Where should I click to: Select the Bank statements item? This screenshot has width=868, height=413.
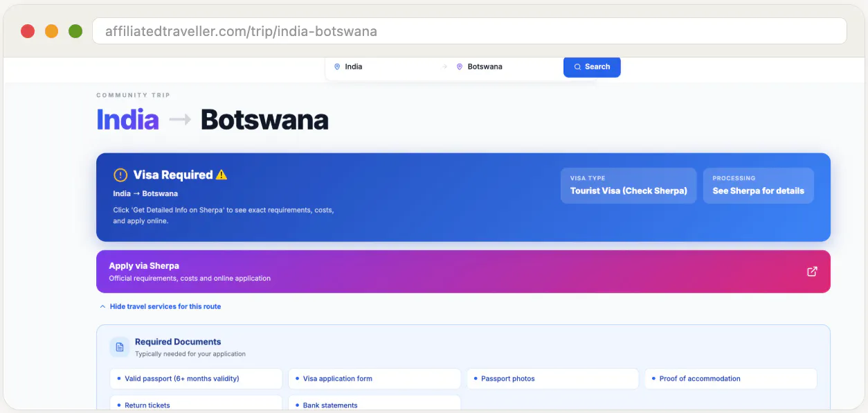point(374,404)
